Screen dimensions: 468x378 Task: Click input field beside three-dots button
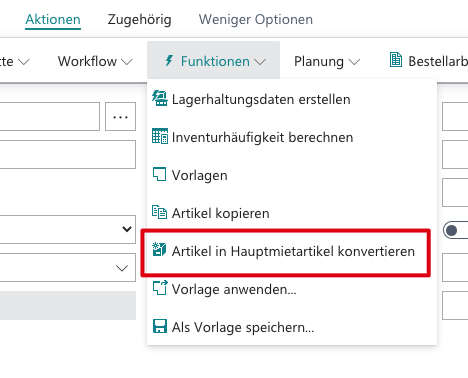(x=50, y=117)
